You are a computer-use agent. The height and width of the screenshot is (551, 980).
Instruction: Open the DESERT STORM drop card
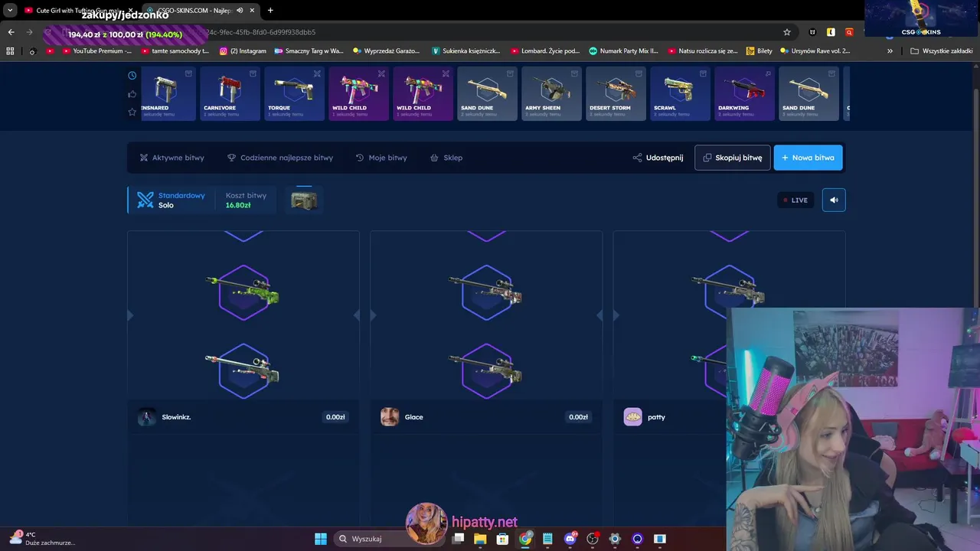616,93
